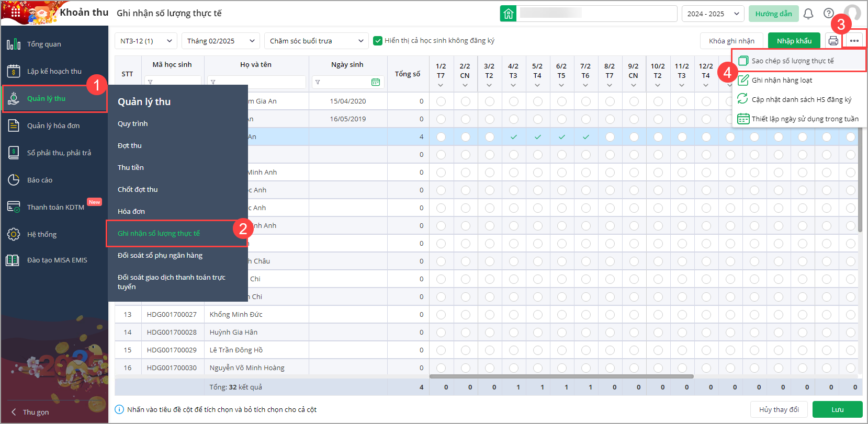The width and height of the screenshot is (868, 424).
Task: Untick the 6/2 check in the highlighted row
Action: 561,136
